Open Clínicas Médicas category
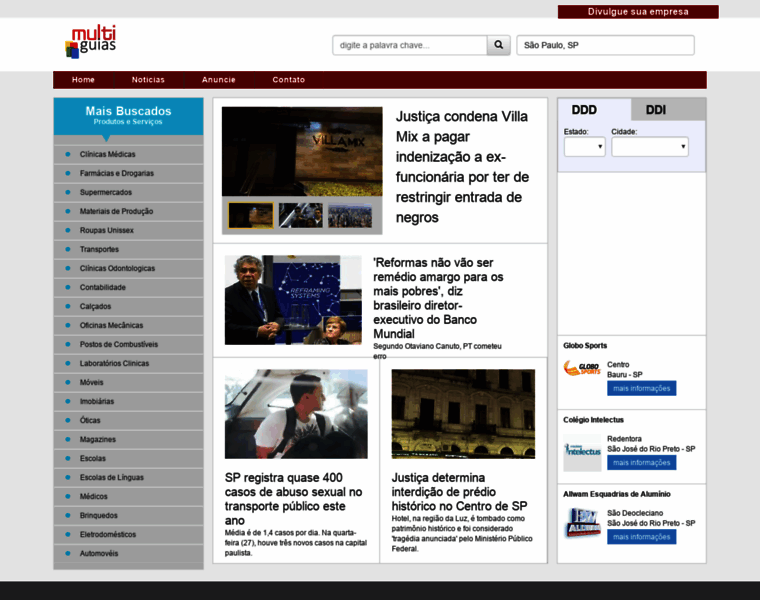This screenshot has width=760, height=600. [x=128, y=154]
